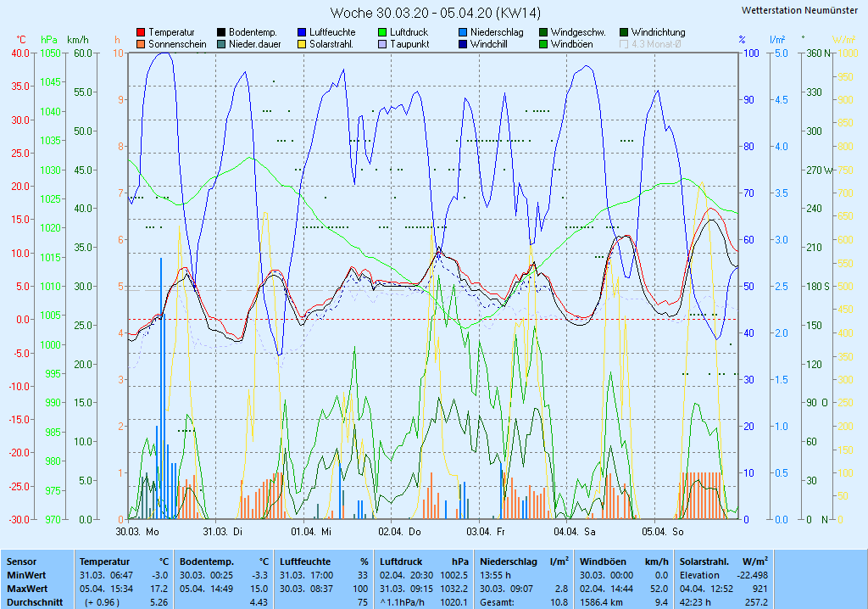Click the green Luftdruck legend box
This screenshot has width=868, height=609.
tap(382, 32)
